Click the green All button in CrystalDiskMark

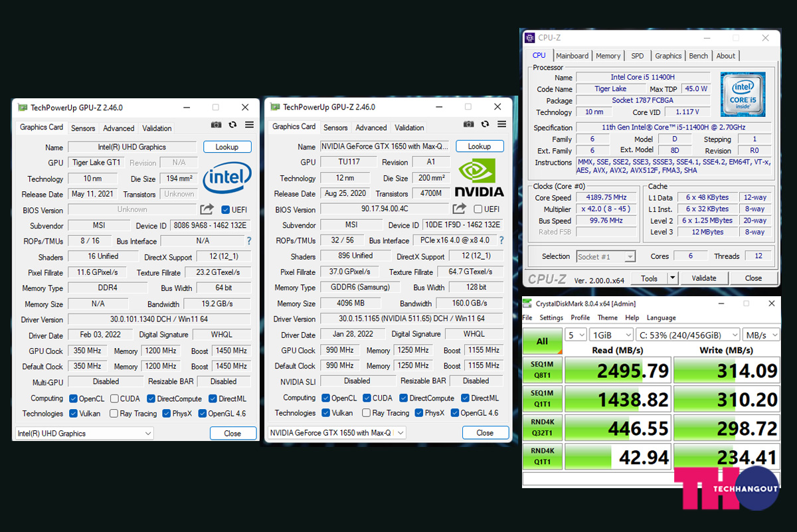click(x=542, y=341)
